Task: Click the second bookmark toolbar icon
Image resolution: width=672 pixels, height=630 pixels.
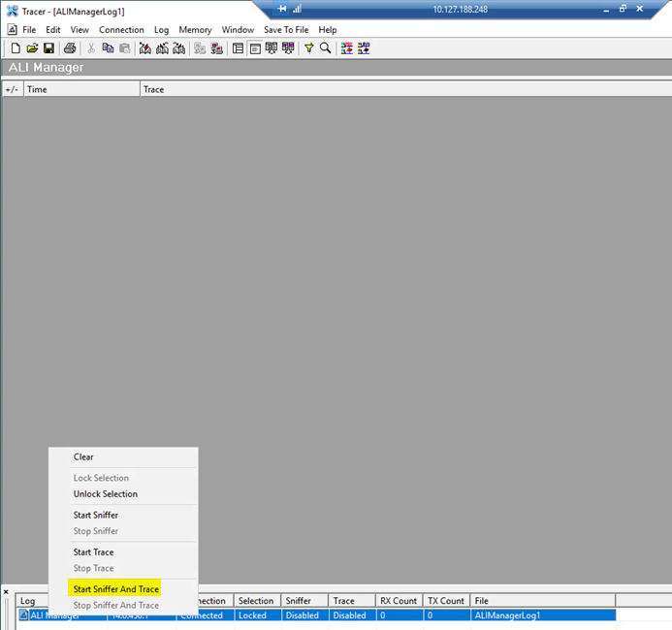Action: 163,48
